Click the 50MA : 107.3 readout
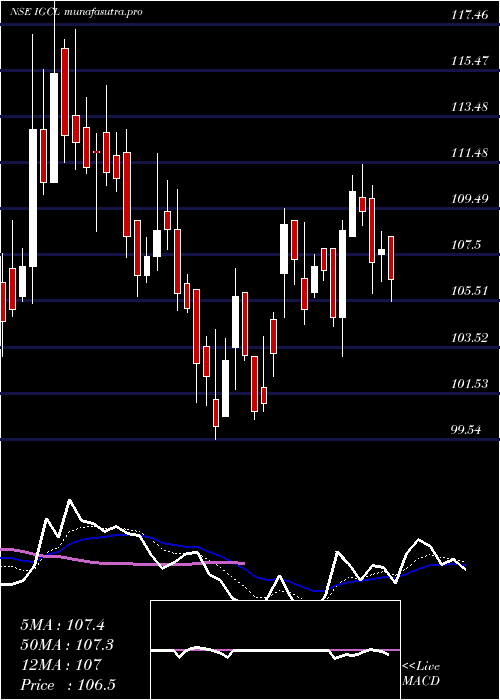Viewport: 500px width, 700px height. coord(66,645)
